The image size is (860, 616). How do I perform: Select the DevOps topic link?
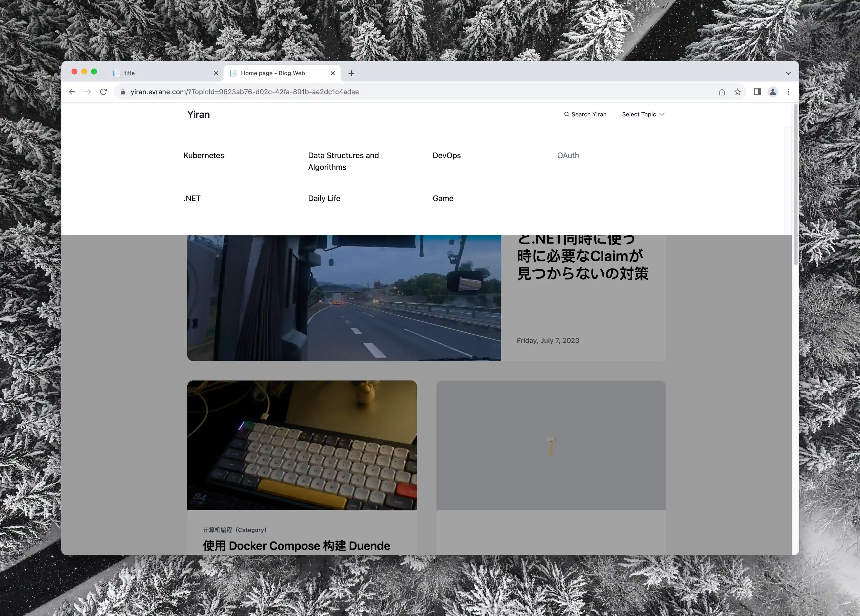447,155
